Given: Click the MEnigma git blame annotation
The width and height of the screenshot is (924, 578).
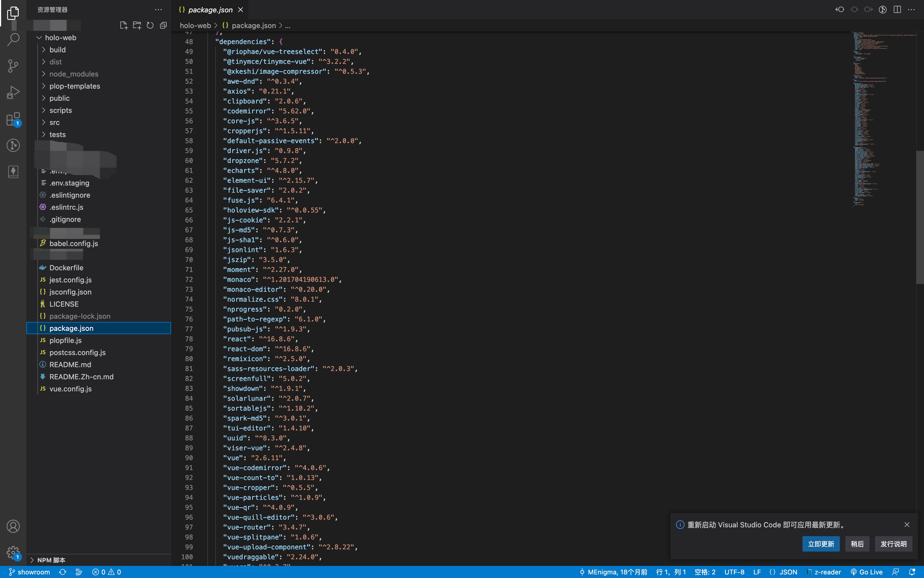Looking at the screenshot, I should (x=613, y=572).
